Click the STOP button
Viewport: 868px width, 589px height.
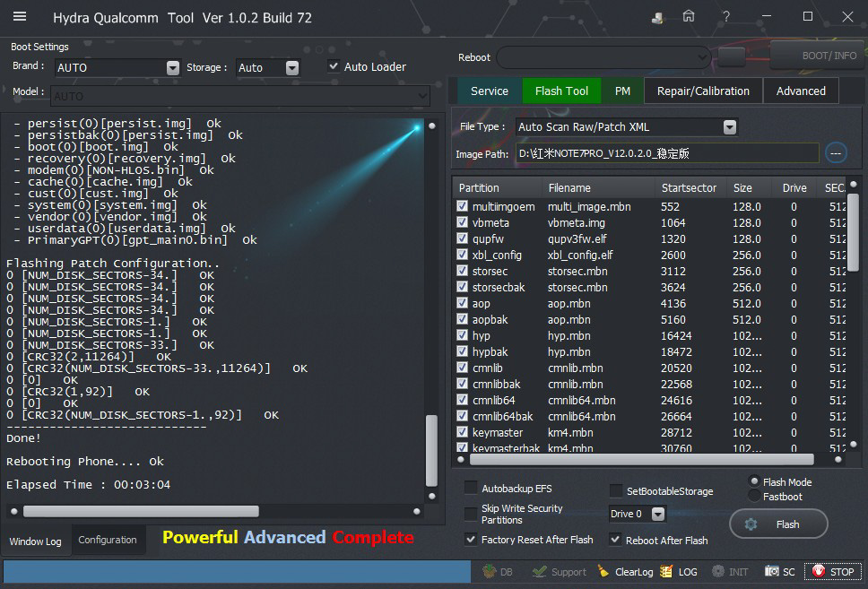point(832,572)
